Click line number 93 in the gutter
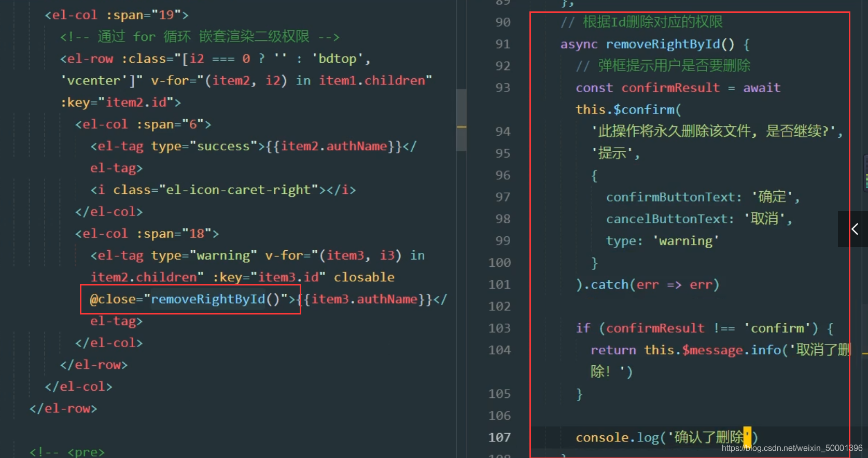Image resolution: width=868 pixels, height=458 pixels. (x=502, y=88)
